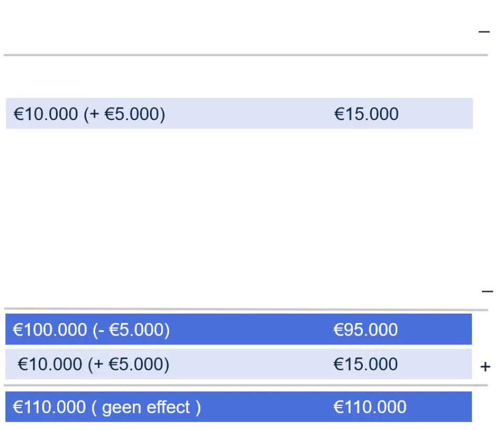Click the €15.000 value in the upper row

click(366, 114)
